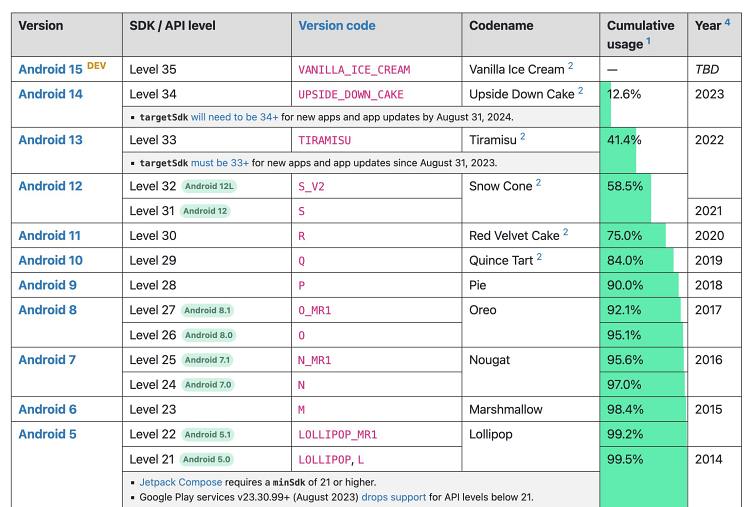This screenshot has width=750, height=507.
Task: Click the Level 30 cell
Action: point(207,236)
